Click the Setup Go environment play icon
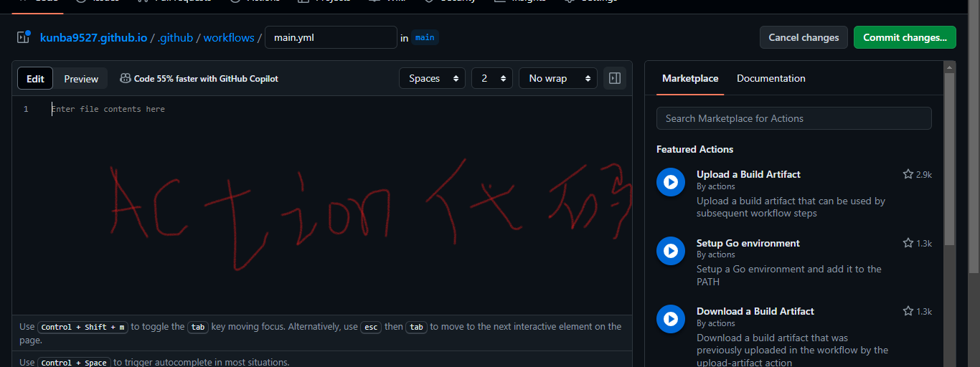 tap(670, 251)
